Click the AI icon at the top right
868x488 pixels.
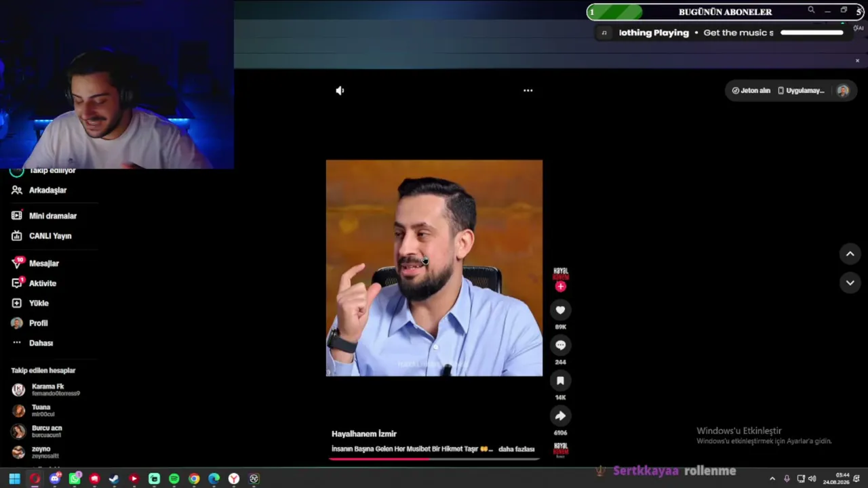pos(859,28)
